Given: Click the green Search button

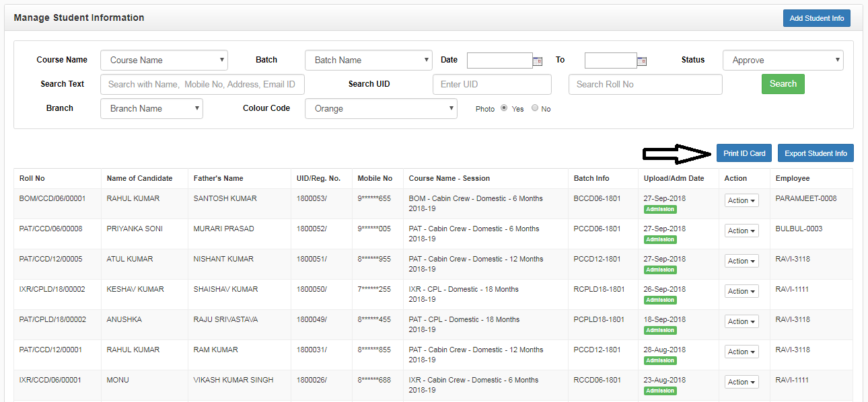Looking at the screenshot, I should click(783, 84).
